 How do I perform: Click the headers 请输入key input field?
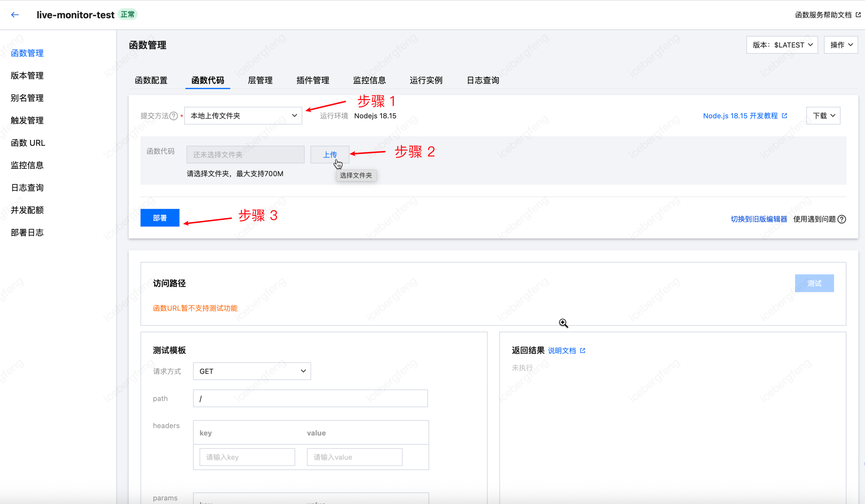[247, 457]
